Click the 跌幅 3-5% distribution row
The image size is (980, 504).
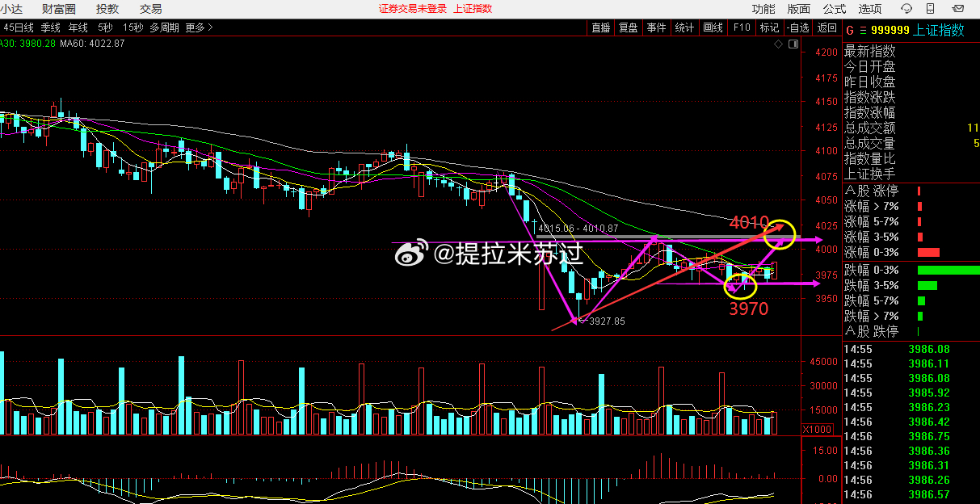(x=911, y=285)
